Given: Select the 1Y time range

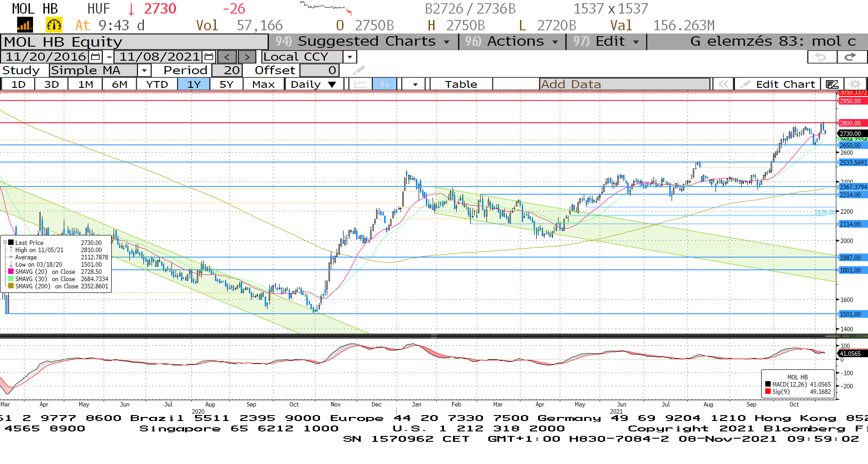Looking at the screenshot, I should click(194, 84).
